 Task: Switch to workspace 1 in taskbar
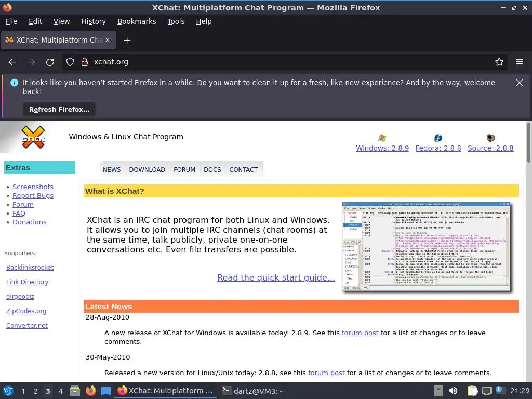pos(23,391)
